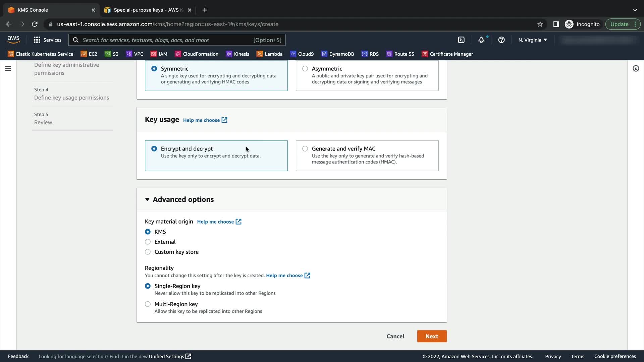
Task: Click the AWS logo home icon
Action: pyautogui.click(x=13, y=40)
